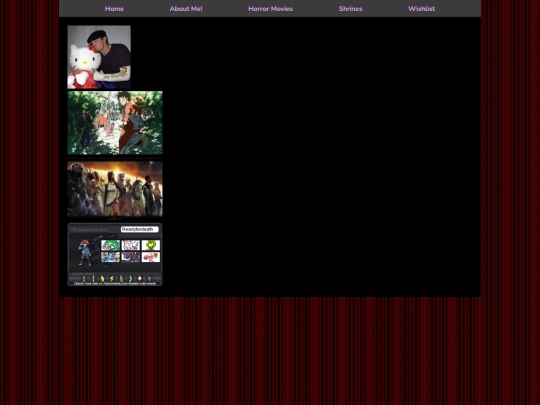Open the anime forest scene image
Image resolution: width=540 pixels, height=405 pixels.
[115, 123]
